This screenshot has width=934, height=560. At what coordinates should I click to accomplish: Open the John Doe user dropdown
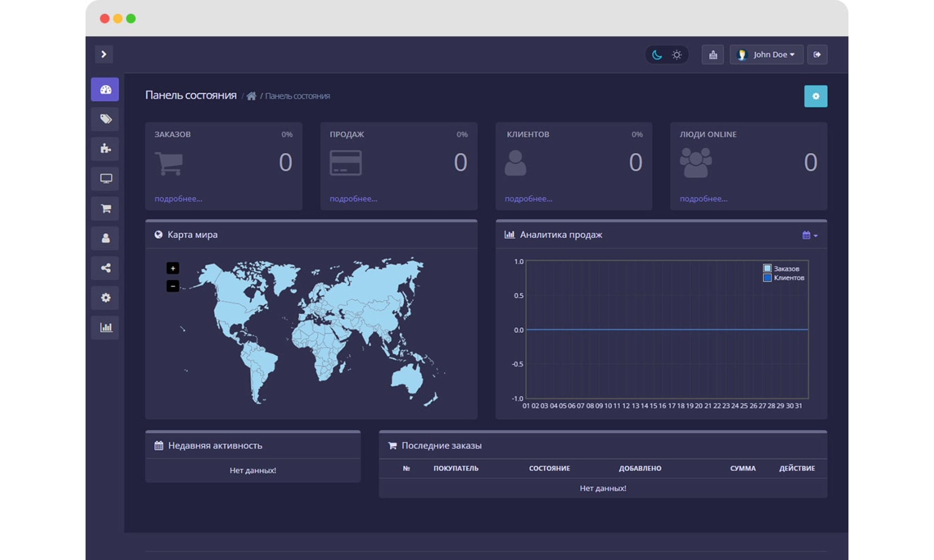766,55
